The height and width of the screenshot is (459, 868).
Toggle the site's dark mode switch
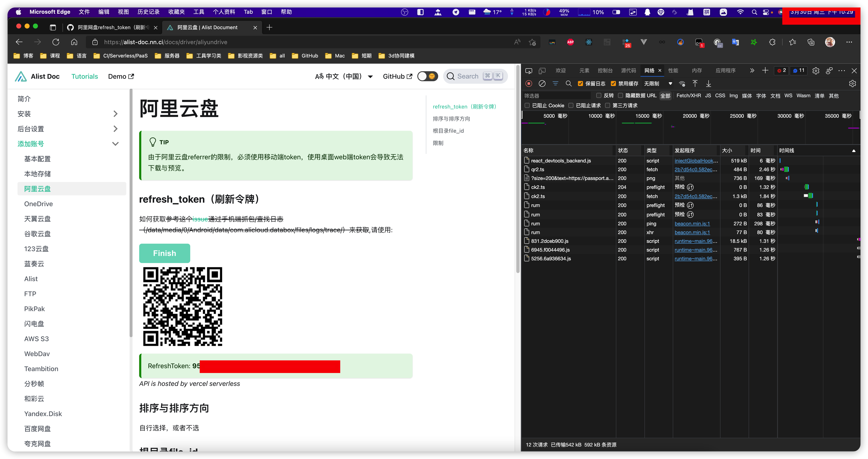[x=427, y=76]
